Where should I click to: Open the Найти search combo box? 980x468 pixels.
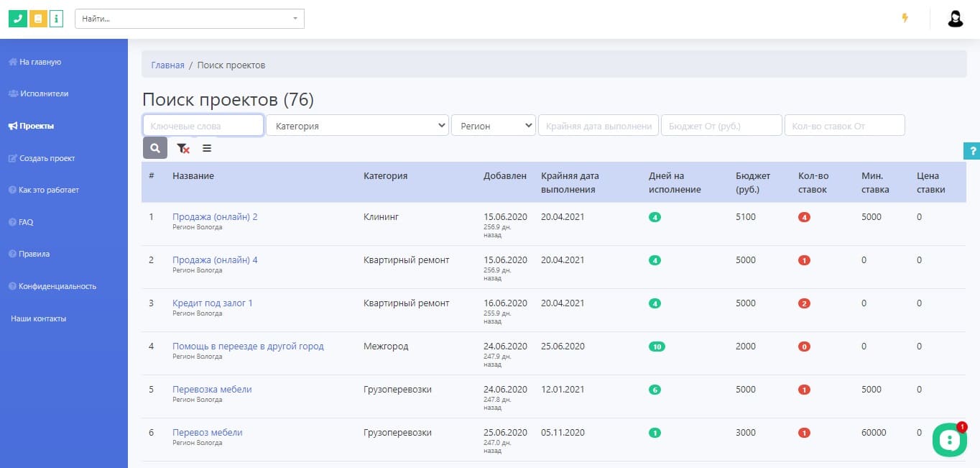pyautogui.click(x=190, y=19)
